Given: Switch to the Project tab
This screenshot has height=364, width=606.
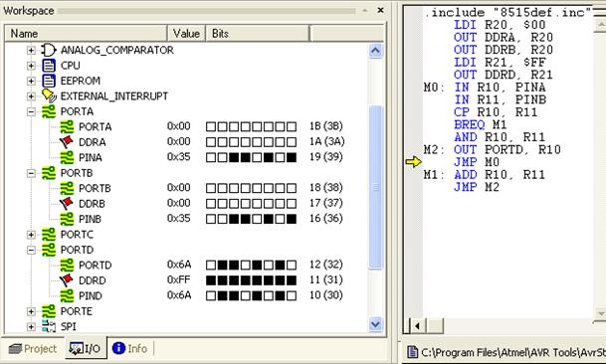Looking at the screenshot, I should click(x=33, y=348).
